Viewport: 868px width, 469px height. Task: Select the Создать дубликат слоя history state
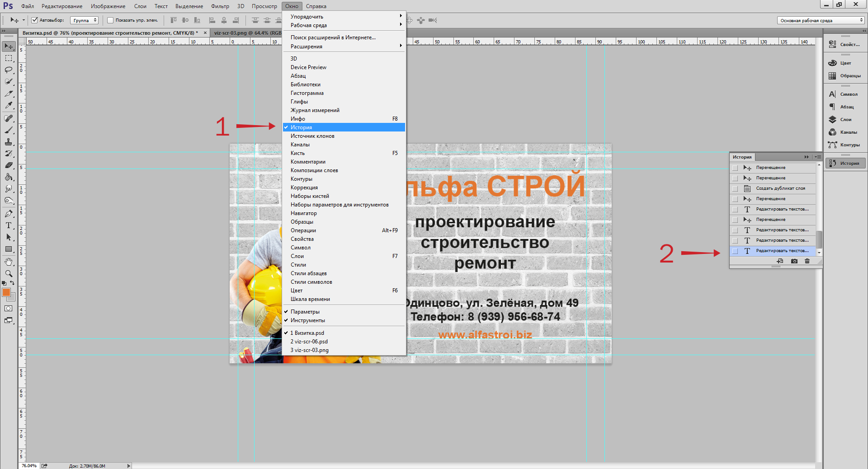click(x=773, y=188)
